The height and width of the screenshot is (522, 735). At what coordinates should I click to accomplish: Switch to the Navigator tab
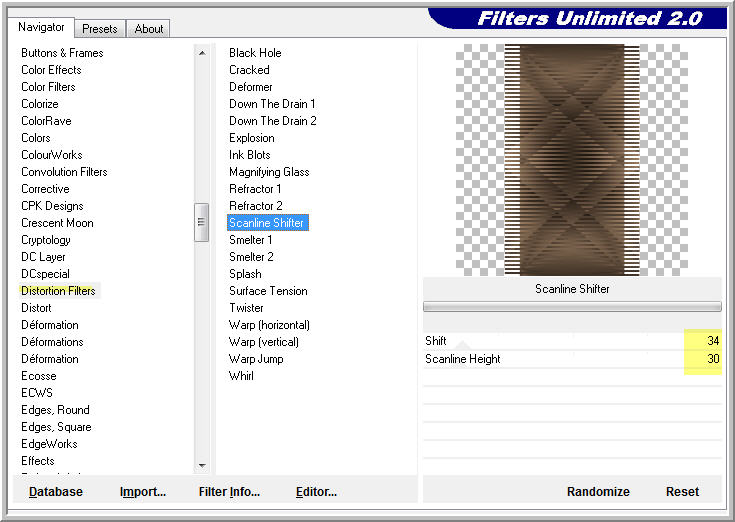coord(41,27)
